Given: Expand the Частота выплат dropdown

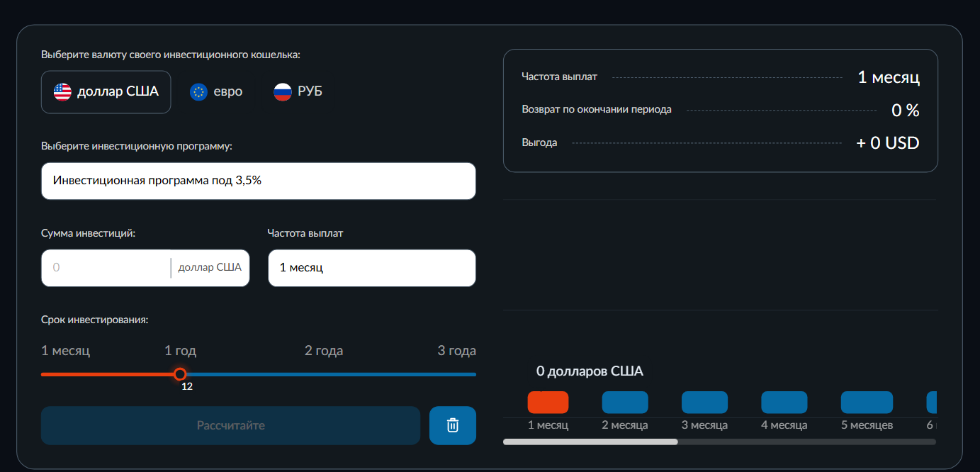Looking at the screenshot, I should click(x=371, y=268).
